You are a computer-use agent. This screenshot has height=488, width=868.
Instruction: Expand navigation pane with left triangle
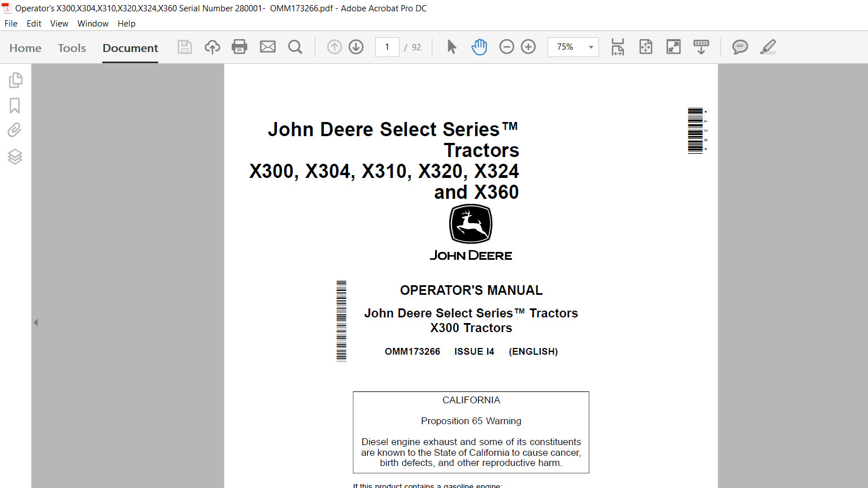36,323
